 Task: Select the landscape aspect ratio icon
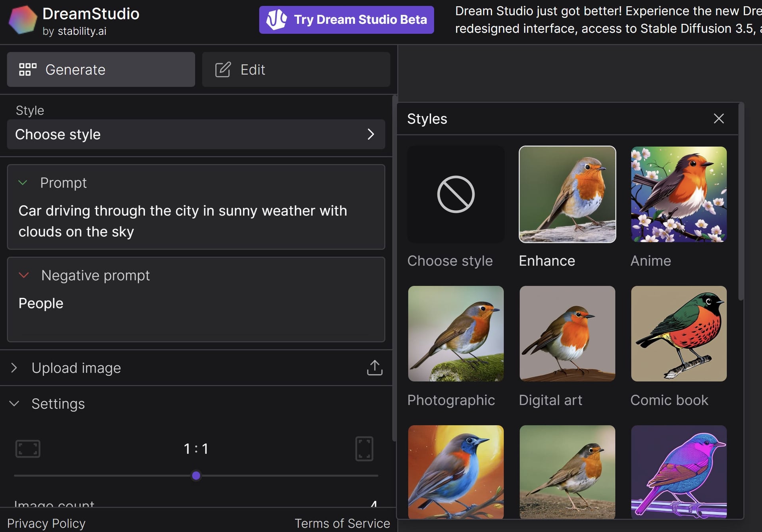(x=28, y=449)
